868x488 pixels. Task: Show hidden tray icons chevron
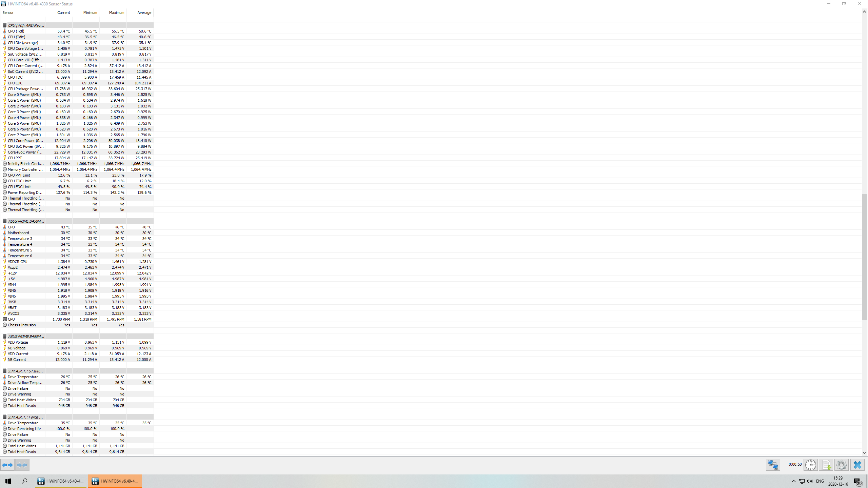[x=793, y=481]
